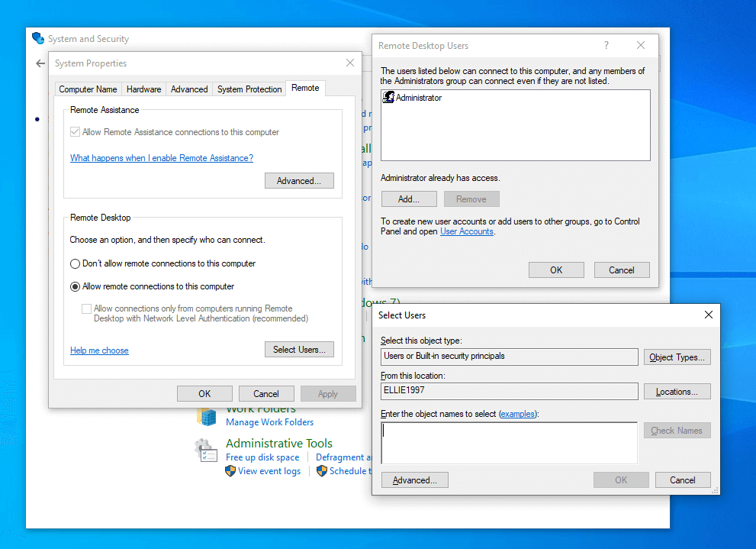Select "Don't allow remote connections" radio button
Viewport: 756px width, 549px height.
76,263
